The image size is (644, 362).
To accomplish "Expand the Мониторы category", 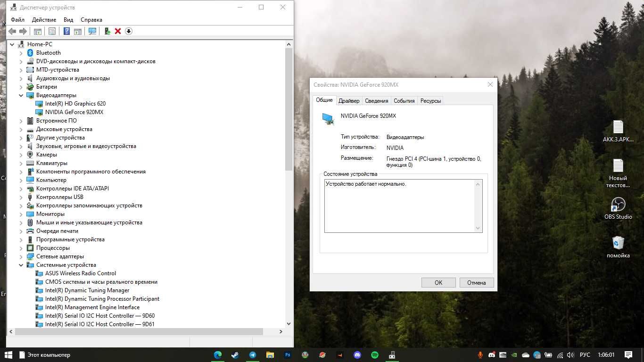I will point(21,214).
